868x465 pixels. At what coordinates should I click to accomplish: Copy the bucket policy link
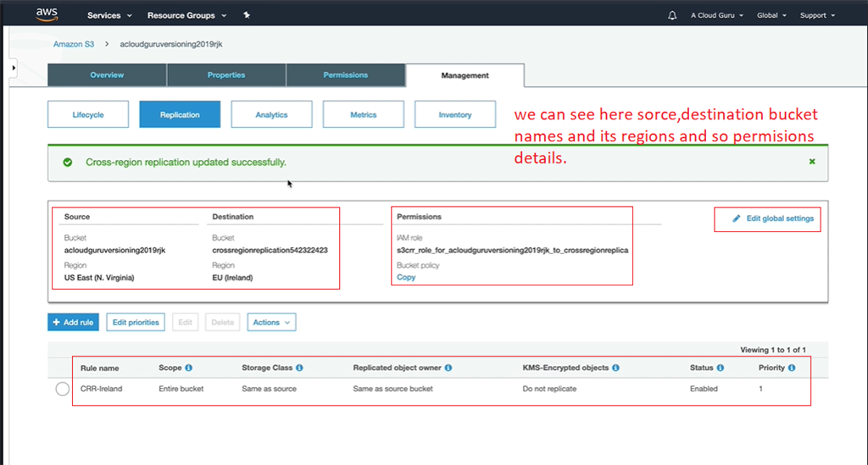406,278
